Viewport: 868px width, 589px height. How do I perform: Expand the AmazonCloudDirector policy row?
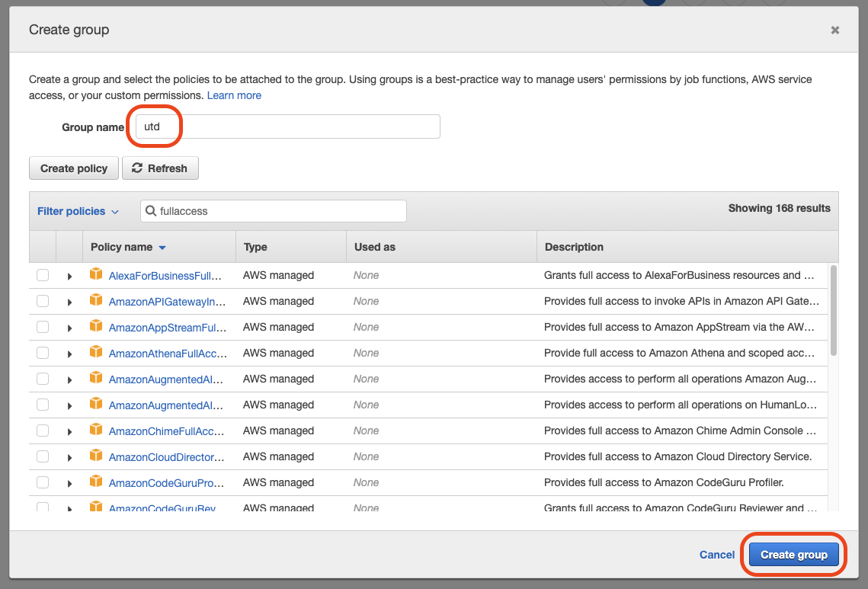click(69, 458)
